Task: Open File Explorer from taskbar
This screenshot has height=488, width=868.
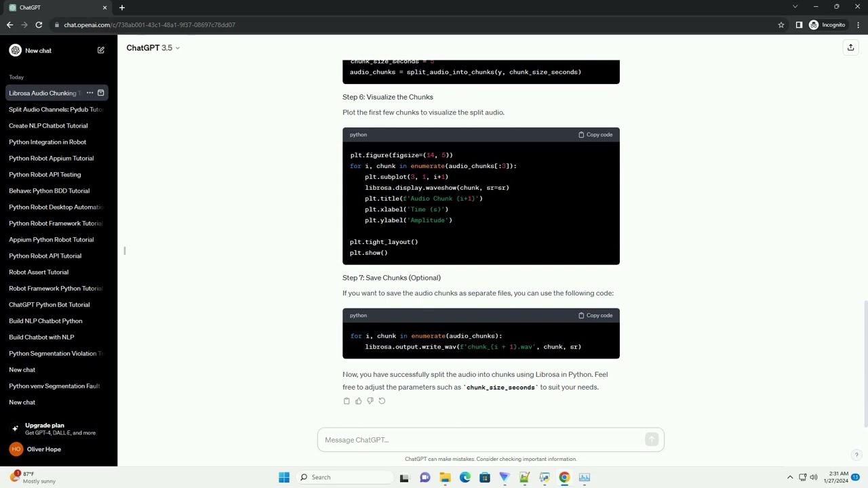Action: (x=445, y=477)
